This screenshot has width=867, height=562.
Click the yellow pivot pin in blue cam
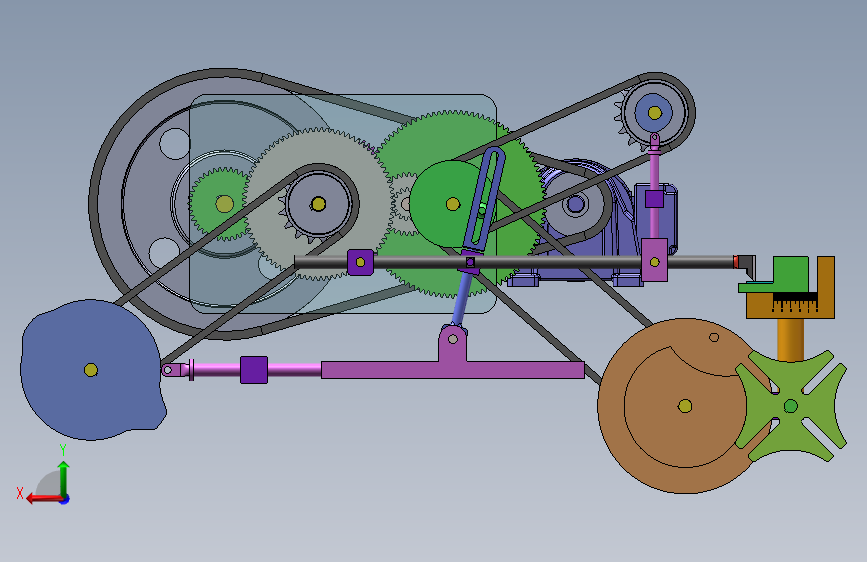pos(91,370)
